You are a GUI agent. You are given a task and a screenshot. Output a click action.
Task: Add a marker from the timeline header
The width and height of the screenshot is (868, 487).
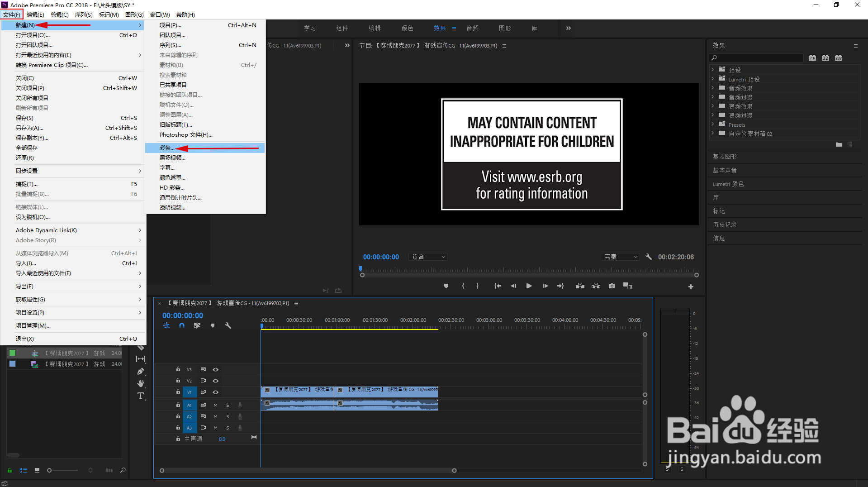click(213, 325)
